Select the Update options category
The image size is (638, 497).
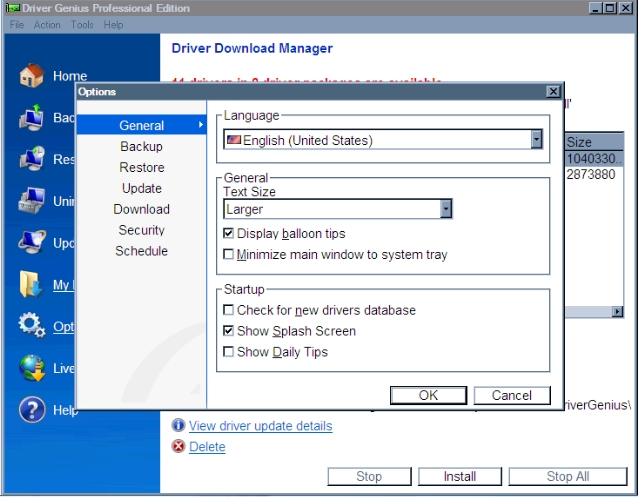[142, 188]
